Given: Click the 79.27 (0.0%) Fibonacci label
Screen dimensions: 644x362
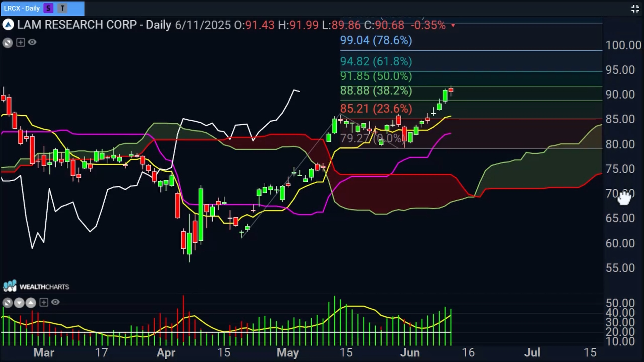Looking at the screenshot, I should pos(372,138).
